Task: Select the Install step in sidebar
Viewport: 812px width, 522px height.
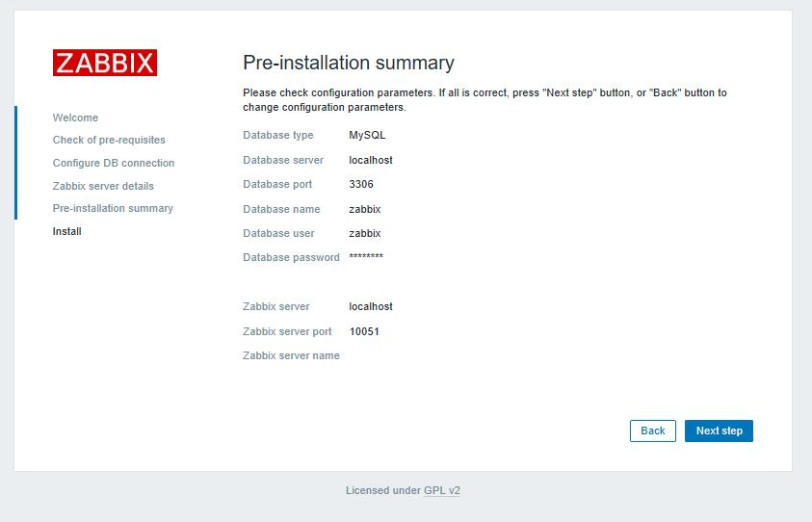Action: 66,231
